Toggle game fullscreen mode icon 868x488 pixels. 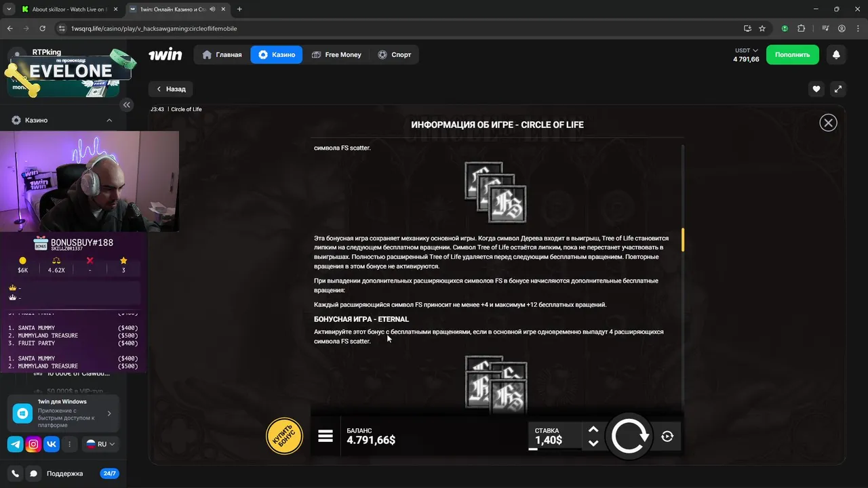(838, 89)
